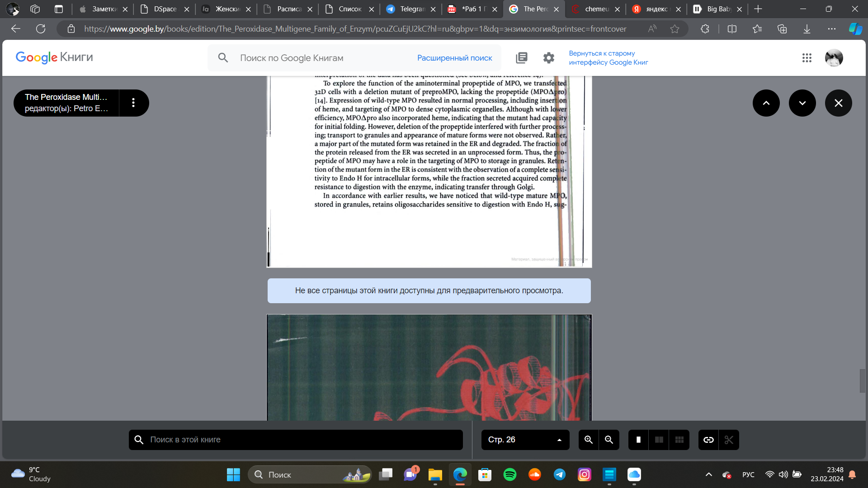Open Telegram from the taskbar
868x488 pixels.
(560, 474)
